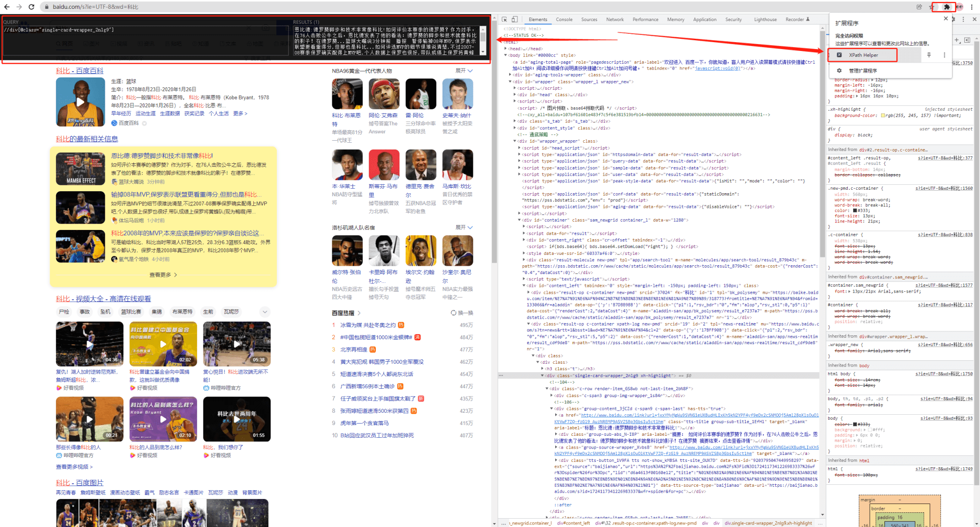
Task: Click the 德里克·费舍尔 player thumbnail
Action: click(421, 165)
